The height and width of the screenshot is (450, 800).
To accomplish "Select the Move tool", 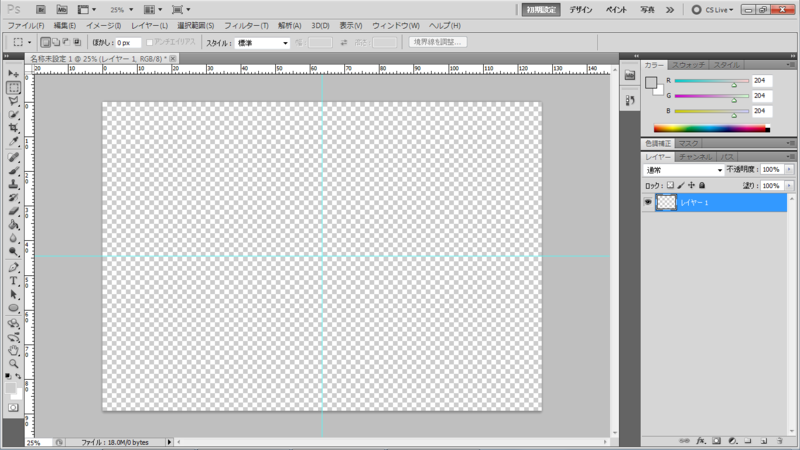I will pos(13,74).
